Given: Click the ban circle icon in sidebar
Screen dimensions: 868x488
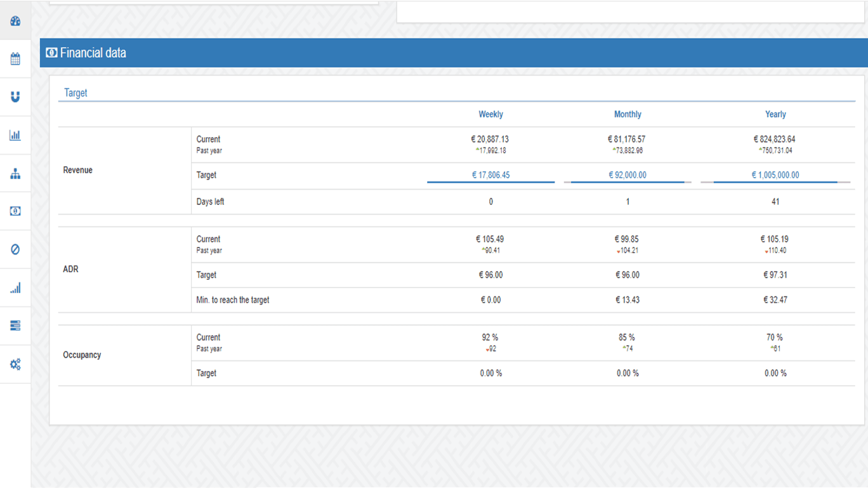Looking at the screenshot, I should pyautogui.click(x=15, y=249).
